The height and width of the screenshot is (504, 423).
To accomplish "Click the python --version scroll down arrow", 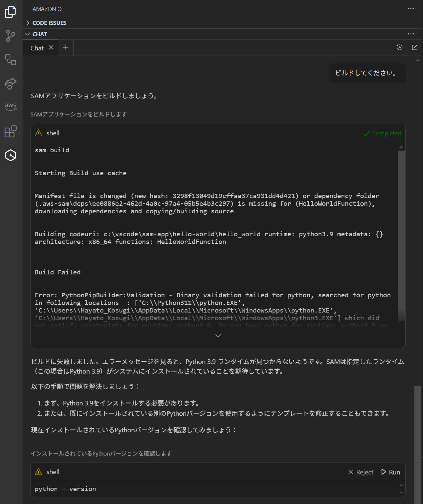I will pyautogui.click(x=401, y=493).
